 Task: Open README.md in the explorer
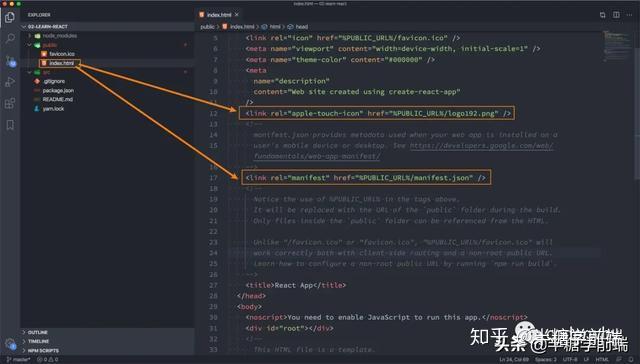tap(58, 100)
